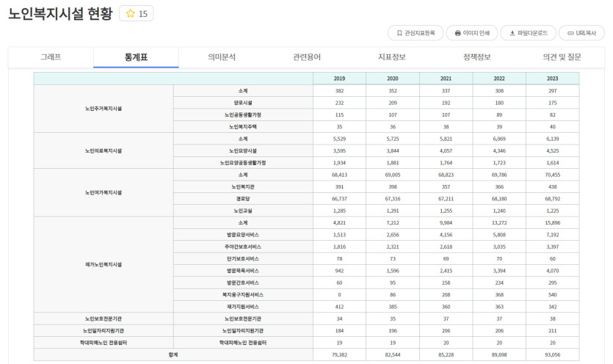613x364 pixels.
Task: Click the 재가지원서비스 row label
Action: [243, 307]
